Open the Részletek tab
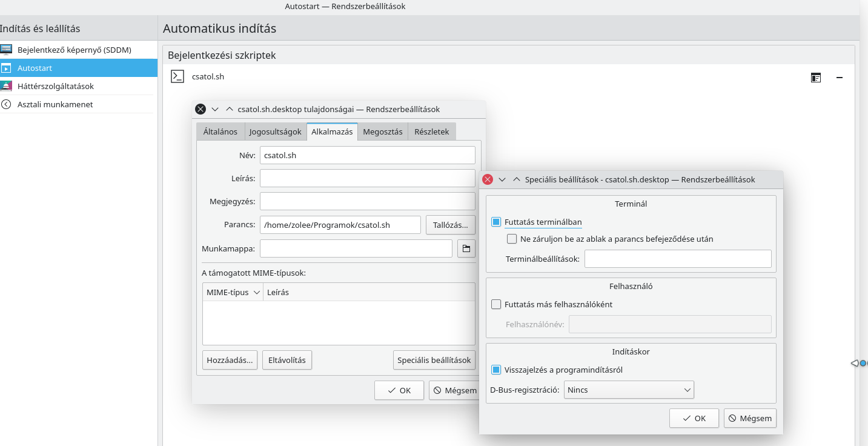868x446 pixels. (432, 131)
